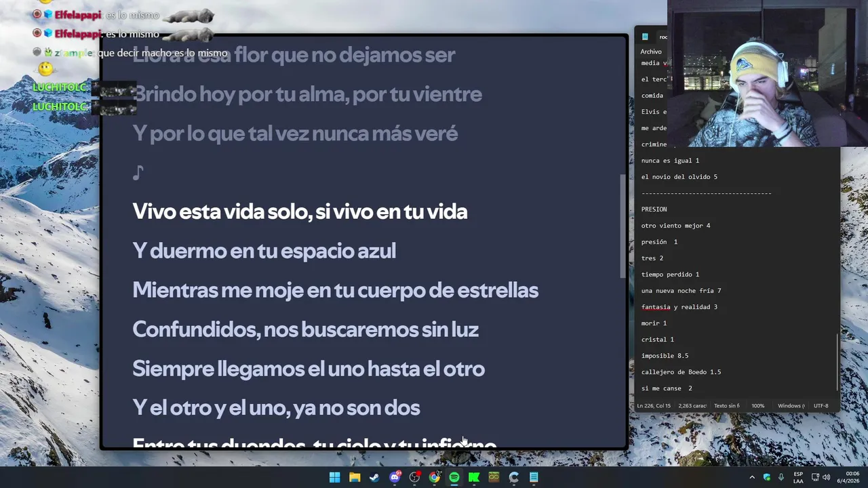The height and width of the screenshot is (488, 868).
Task: Click 'tres 2' line in Notepad
Action: tap(652, 258)
